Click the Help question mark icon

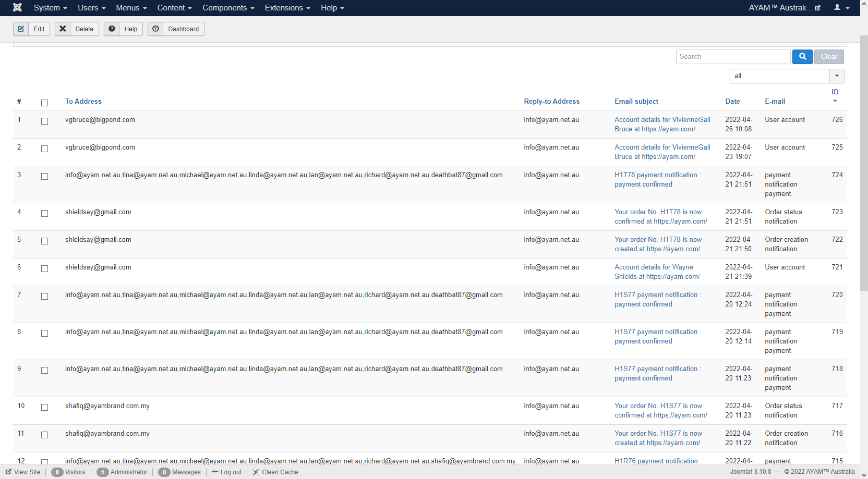[112, 29]
